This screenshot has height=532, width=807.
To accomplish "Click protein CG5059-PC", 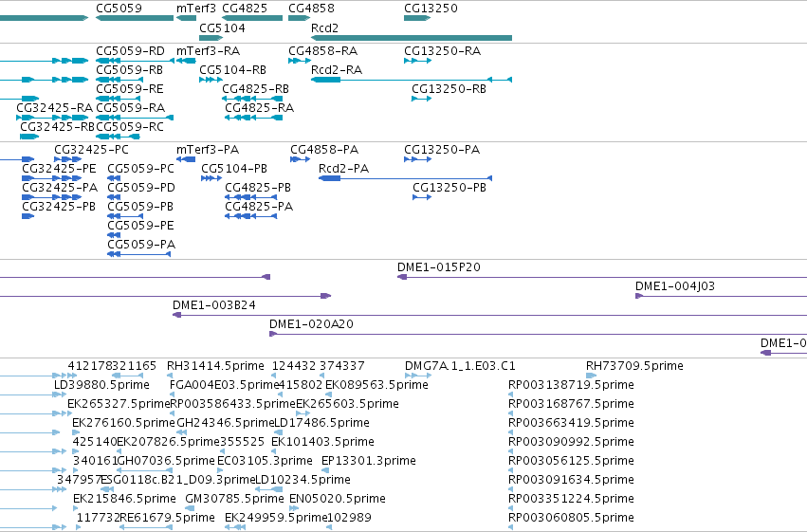I will 114,178.
